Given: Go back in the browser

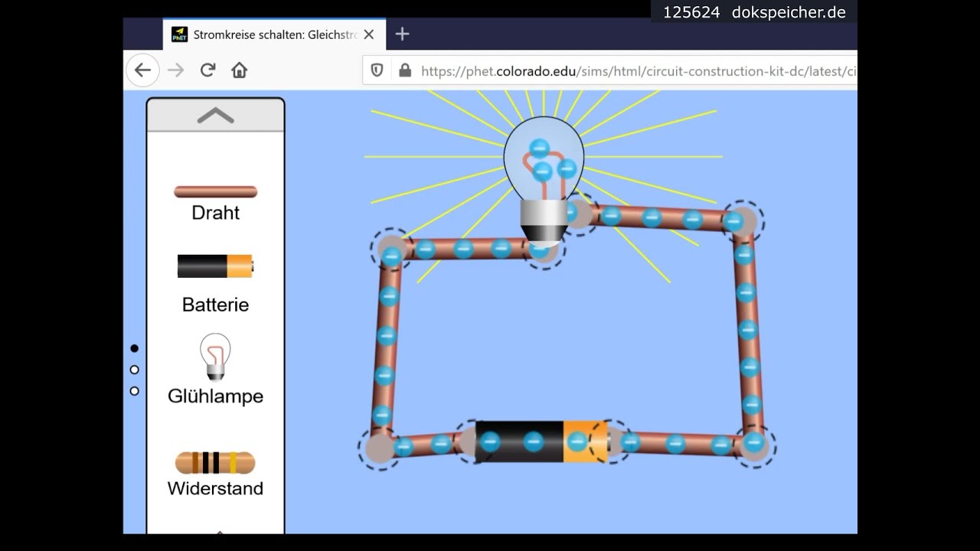Looking at the screenshot, I should coord(142,70).
